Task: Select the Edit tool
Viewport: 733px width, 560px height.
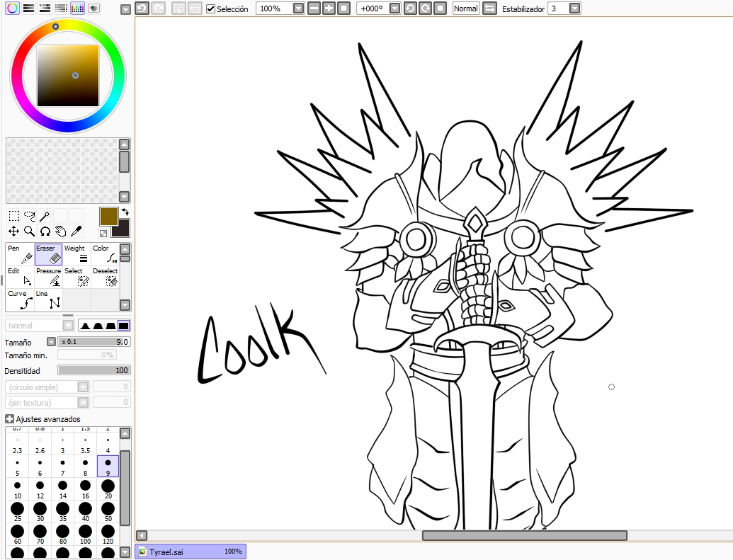Action: 20,277
